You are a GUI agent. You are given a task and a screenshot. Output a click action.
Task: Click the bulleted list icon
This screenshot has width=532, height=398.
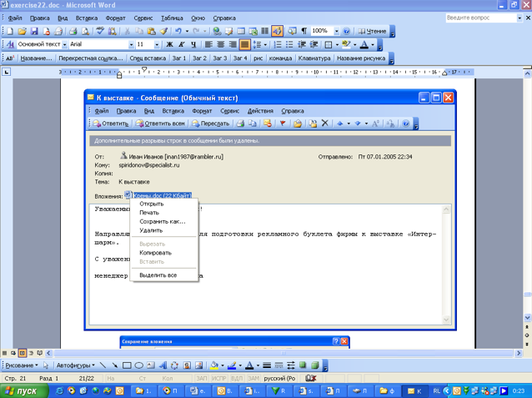pyautogui.click(x=289, y=44)
